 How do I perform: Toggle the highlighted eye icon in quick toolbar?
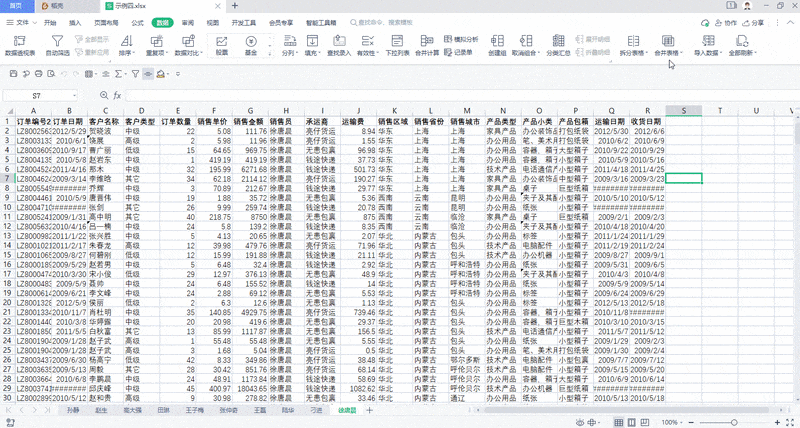148,74
